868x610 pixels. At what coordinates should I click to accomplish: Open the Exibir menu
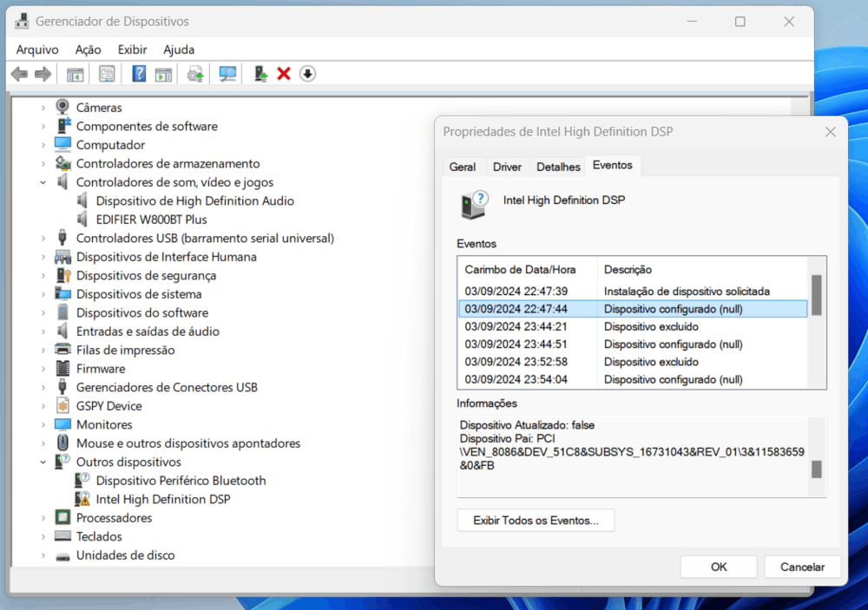click(132, 49)
